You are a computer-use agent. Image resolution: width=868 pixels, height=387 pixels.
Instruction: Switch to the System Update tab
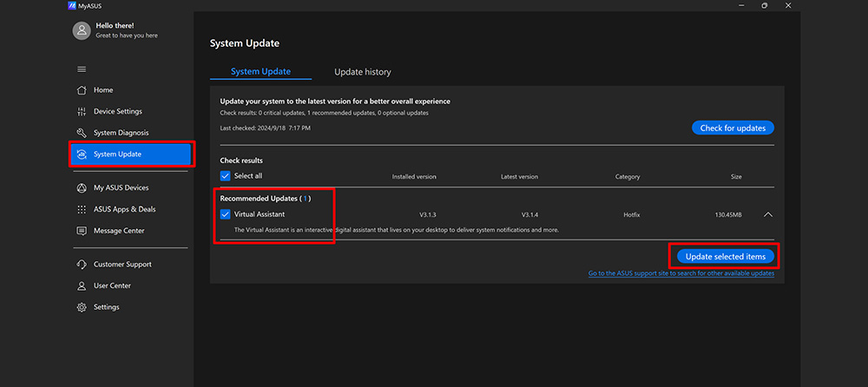click(260, 72)
